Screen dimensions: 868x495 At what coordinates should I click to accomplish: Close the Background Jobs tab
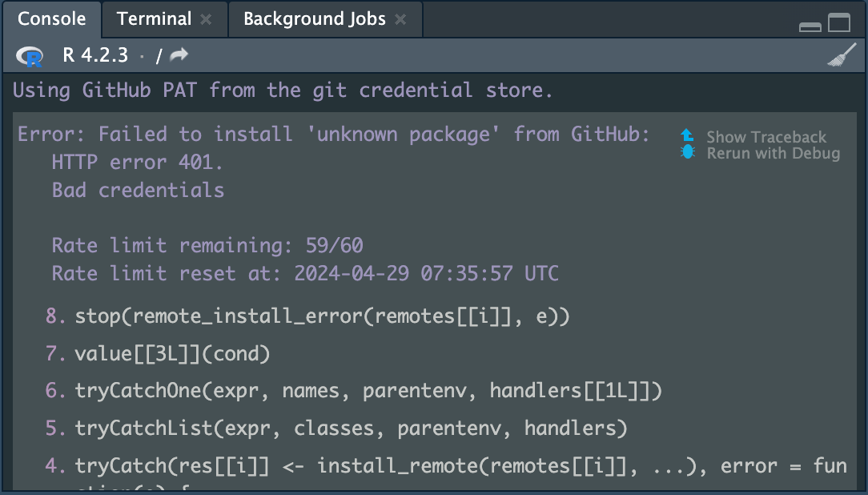tap(400, 19)
